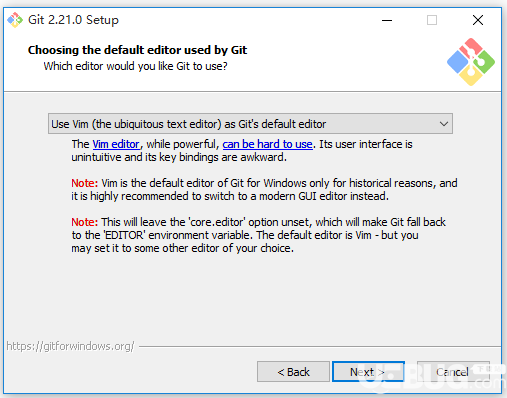Screen dimensions: 507x398
Task: Click the red 'Note:' label about historical reasons
Action: pos(85,183)
